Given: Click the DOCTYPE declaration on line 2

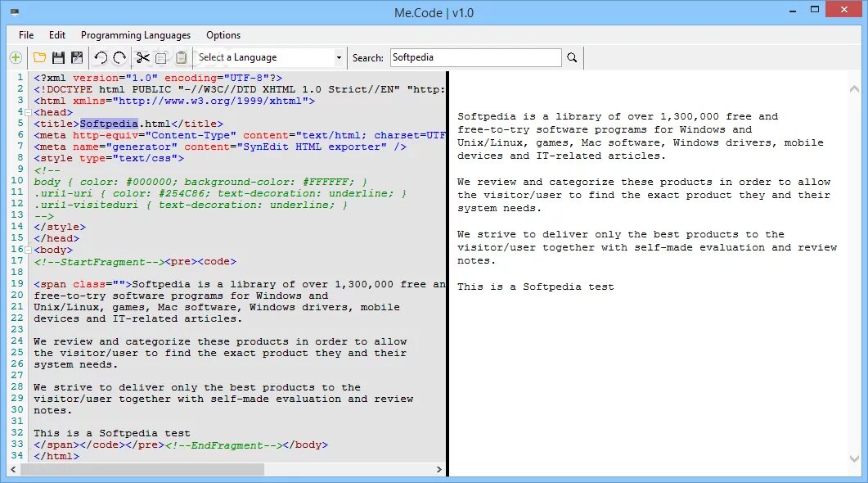Looking at the screenshot, I should (239, 89).
